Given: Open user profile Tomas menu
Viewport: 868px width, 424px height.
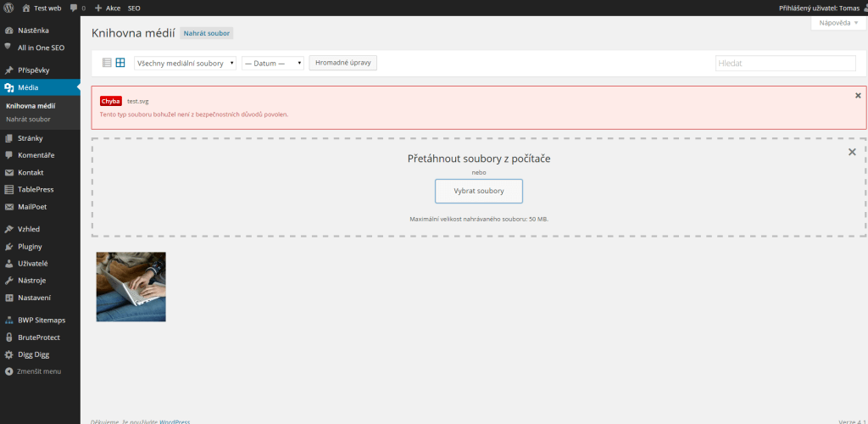Looking at the screenshot, I should (822, 8).
